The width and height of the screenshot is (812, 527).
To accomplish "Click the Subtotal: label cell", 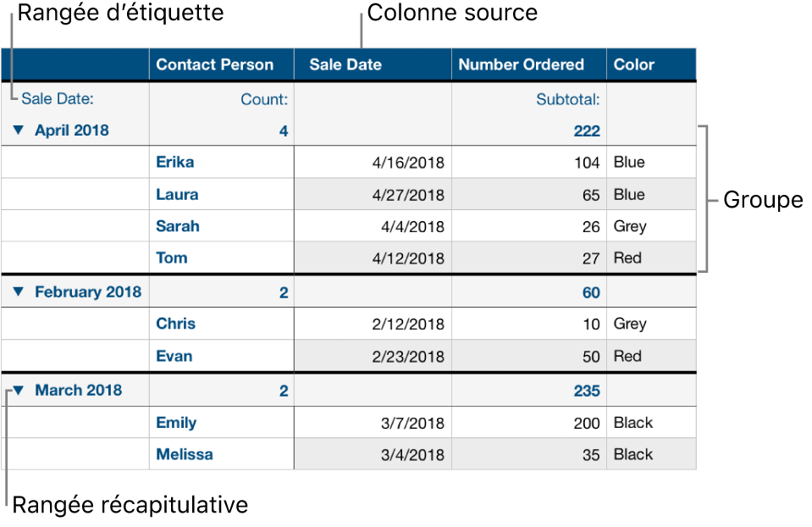I will (568, 99).
